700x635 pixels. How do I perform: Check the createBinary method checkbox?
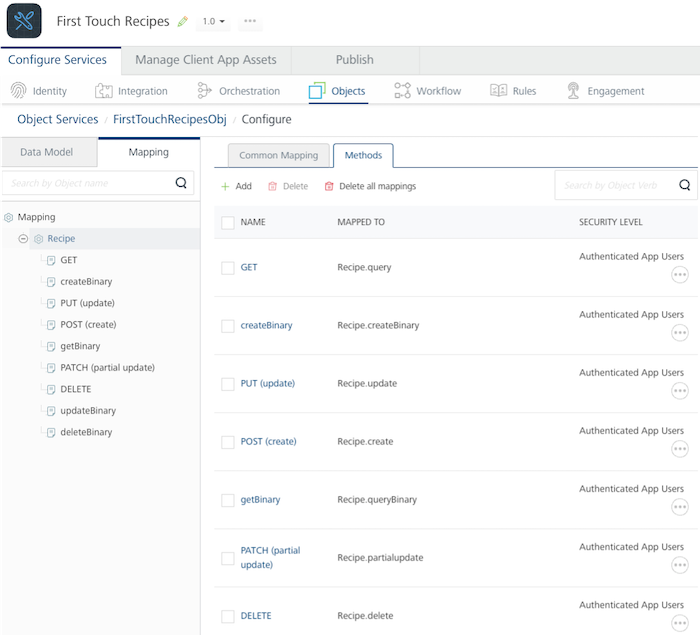tap(228, 326)
